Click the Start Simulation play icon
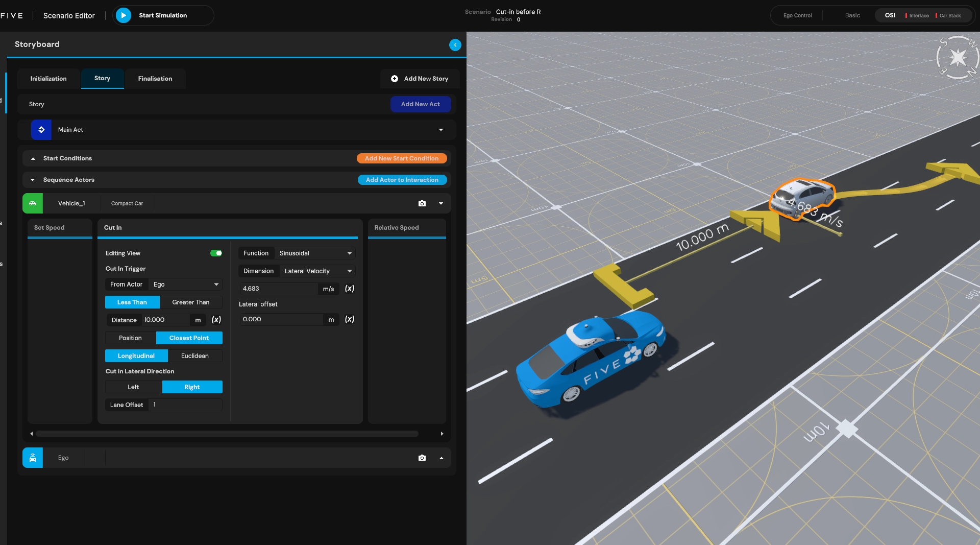The width and height of the screenshot is (980, 545). point(123,15)
